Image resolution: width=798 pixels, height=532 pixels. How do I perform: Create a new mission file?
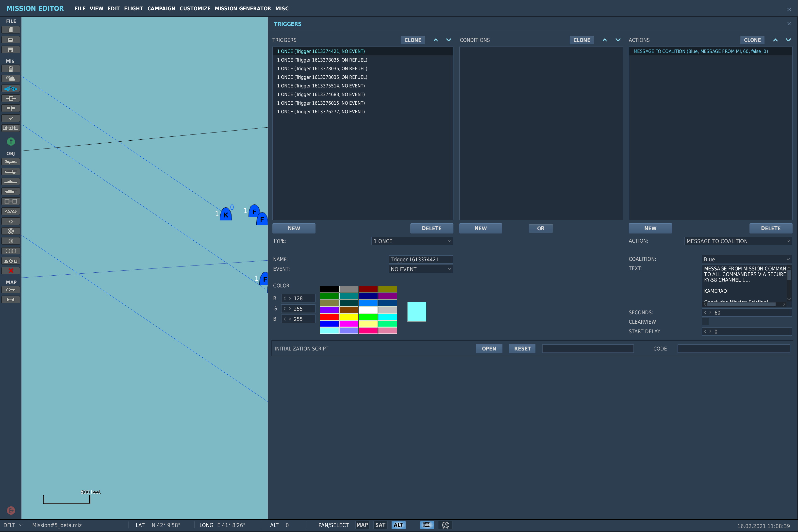coord(11,30)
